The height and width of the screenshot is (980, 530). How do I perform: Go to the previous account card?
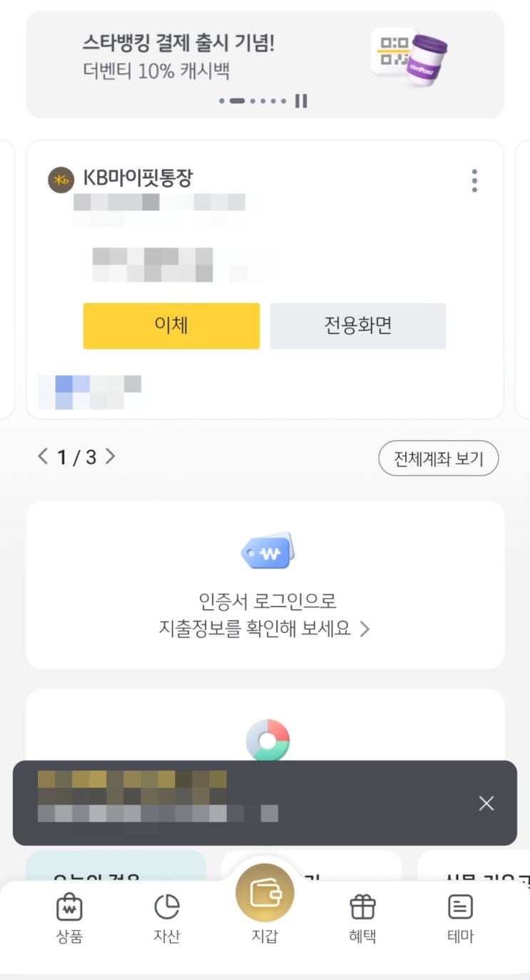click(44, 456)
